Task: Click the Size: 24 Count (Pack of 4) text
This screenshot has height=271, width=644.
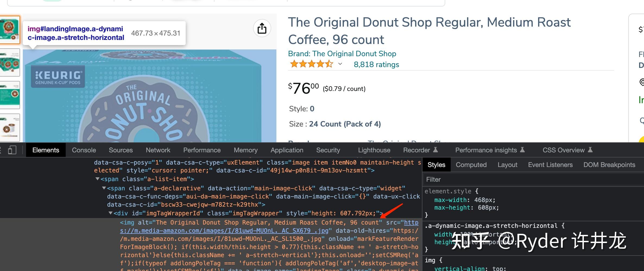Action: tap(335, 124)
